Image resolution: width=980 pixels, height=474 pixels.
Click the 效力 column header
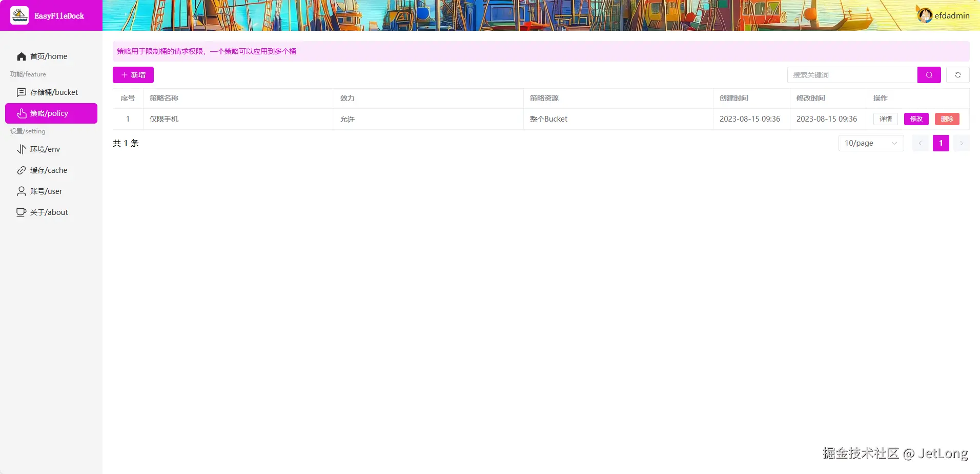click(428, 98)
